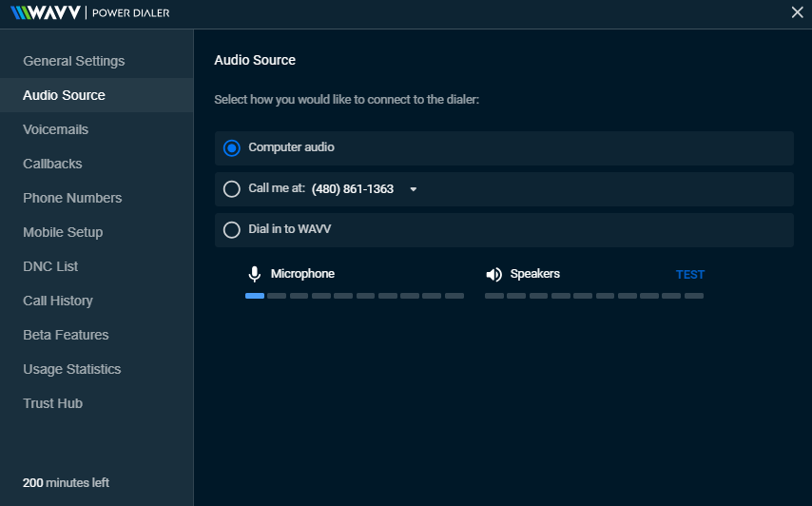The height and width of the screenshot is (506, 812).
Task: Click the Audio Source page heading
Action: pyautogui.click(x=255, y=60)
